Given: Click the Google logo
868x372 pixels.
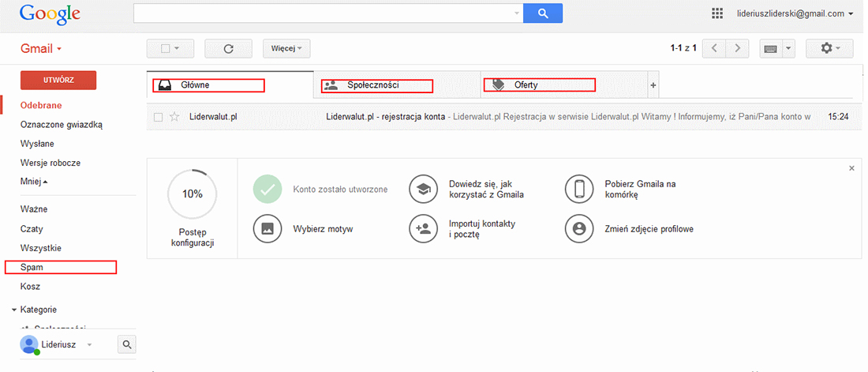Looking at the screenshot, I should pyautogui.click(x=50, y=14).
